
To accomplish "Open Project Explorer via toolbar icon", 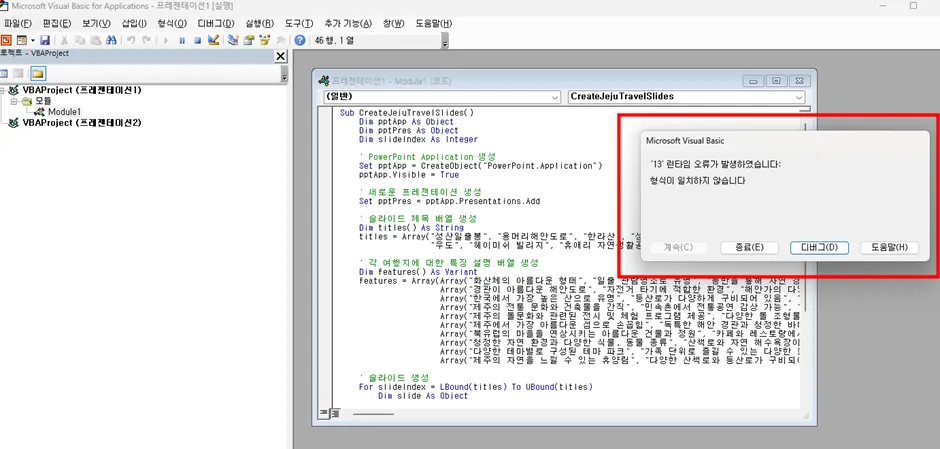I will point(233,40).
